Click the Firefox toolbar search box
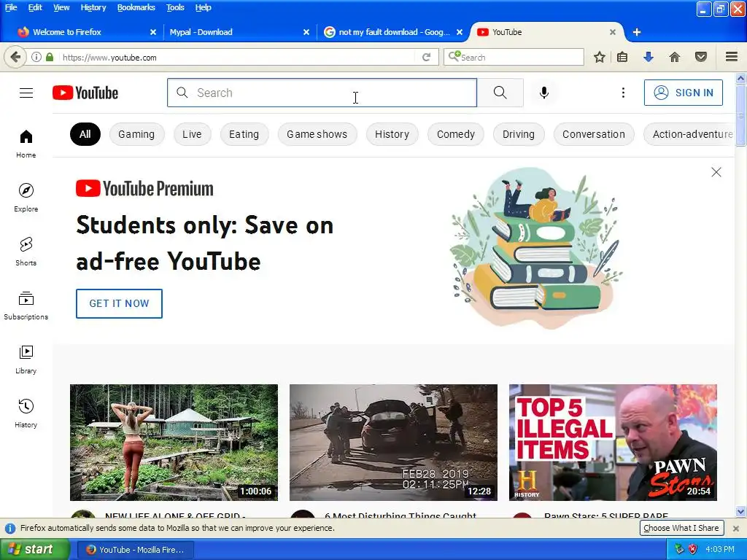The width and height of the screenshot is (747, 560). (x=514, y=57)
